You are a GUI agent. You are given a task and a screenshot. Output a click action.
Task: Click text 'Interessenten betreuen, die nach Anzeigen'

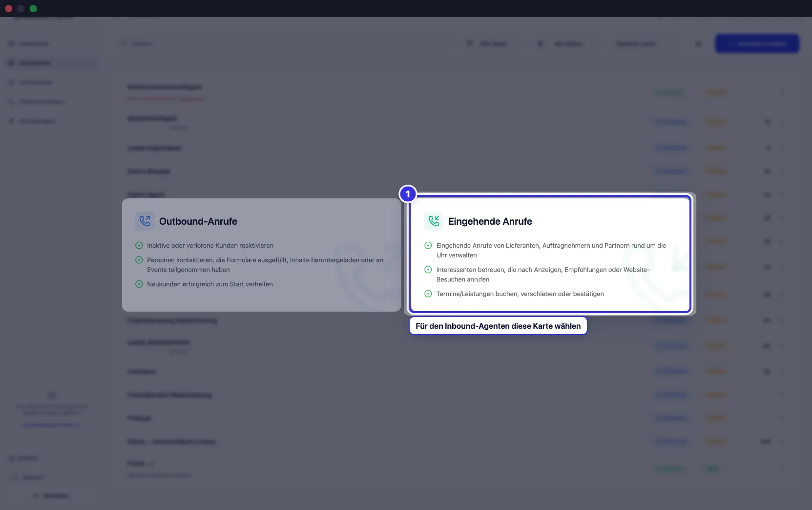[499, 269]
